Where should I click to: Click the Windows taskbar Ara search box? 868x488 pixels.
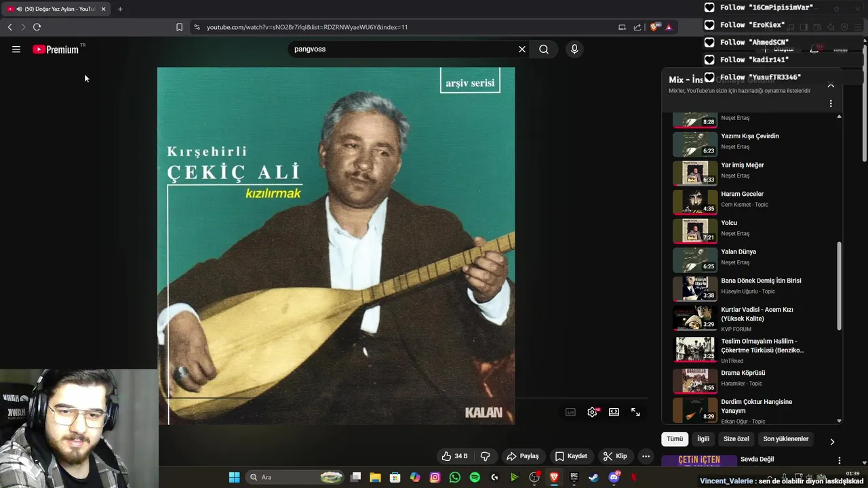294,477
